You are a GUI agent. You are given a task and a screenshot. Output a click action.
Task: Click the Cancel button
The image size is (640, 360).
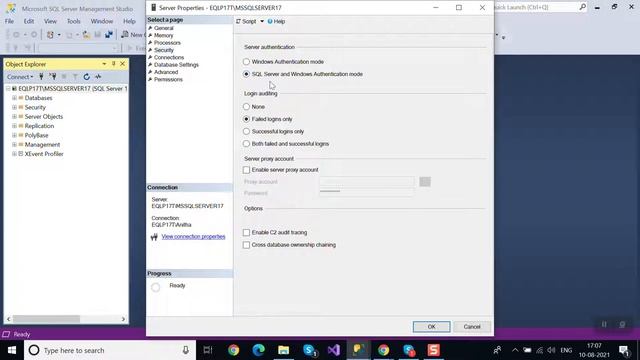tap(472, 327)
